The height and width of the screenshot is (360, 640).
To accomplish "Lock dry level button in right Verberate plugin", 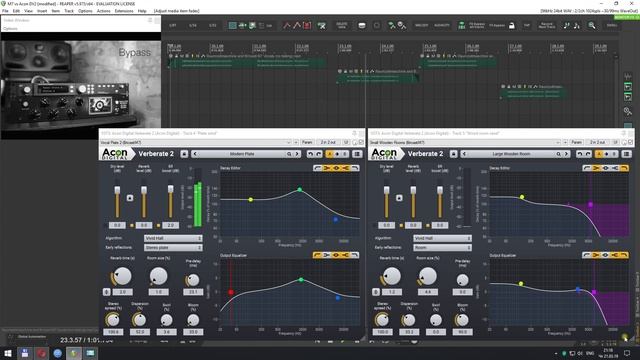I will click(399, 198).
